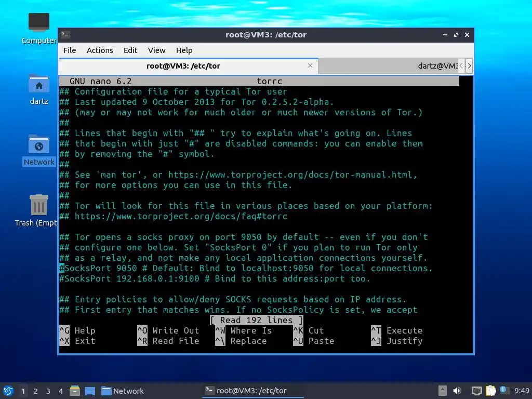
Task: Open the Actions menu
Action: [x=100, y=50]
